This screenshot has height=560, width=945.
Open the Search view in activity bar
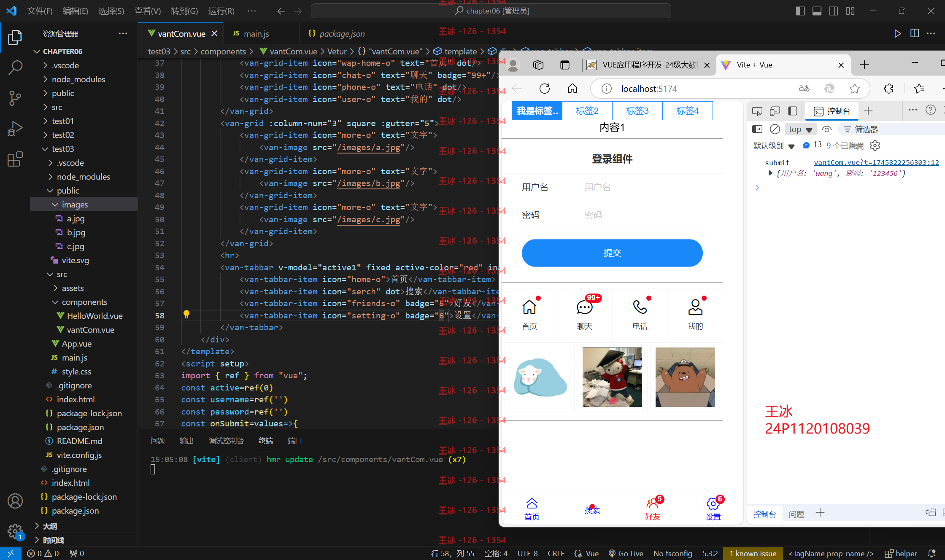pyautogui.click(x=15, y=67)
